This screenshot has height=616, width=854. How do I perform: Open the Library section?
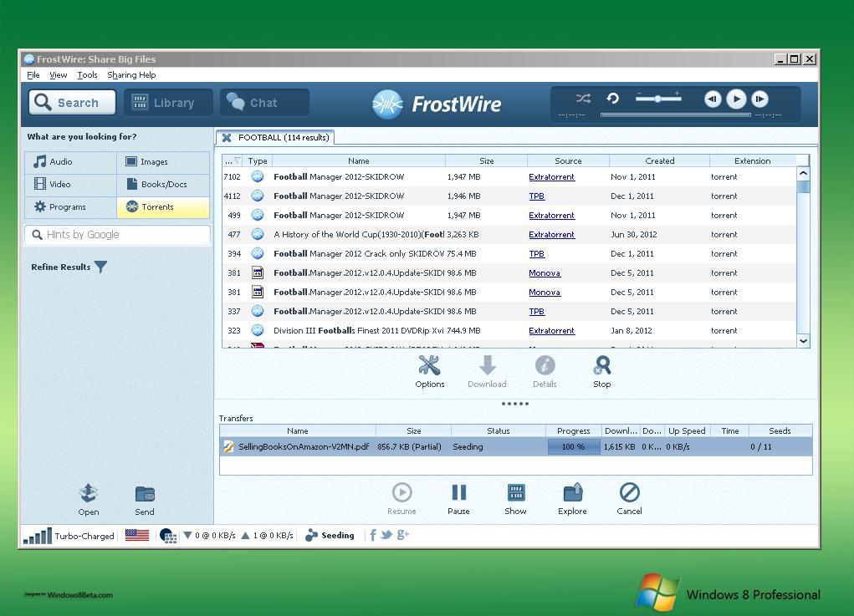168,102
